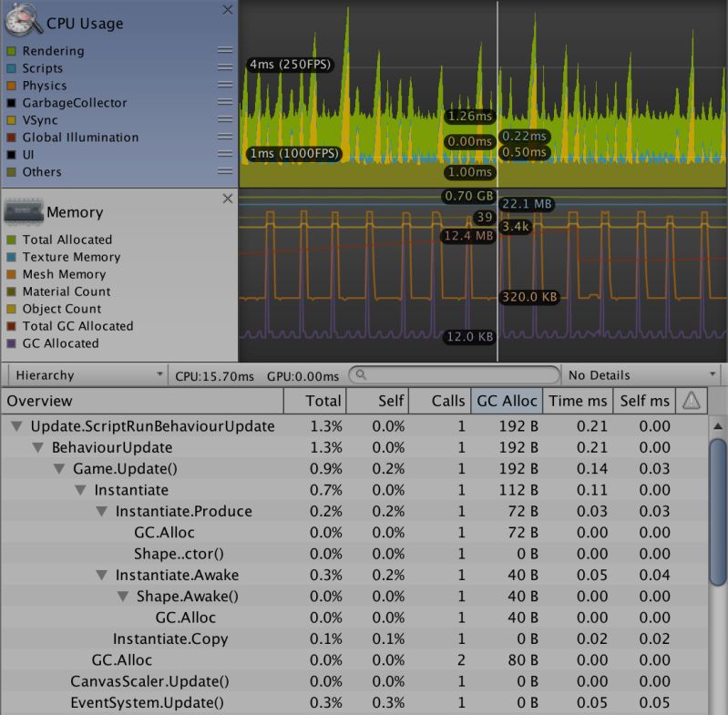Screen dimensions: 728x715
Task: Collapse the Instantiate.Awake row
Action: click(102, 576)
